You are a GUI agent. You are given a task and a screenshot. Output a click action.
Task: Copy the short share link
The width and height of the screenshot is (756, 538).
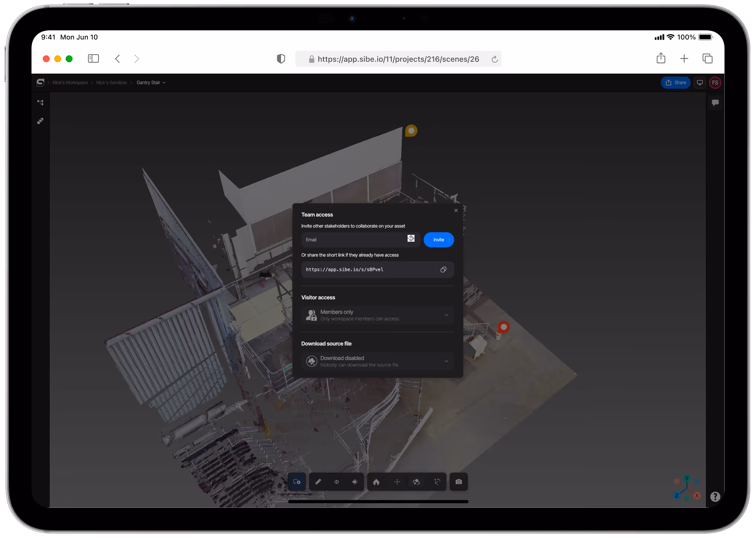pos(443,269)
